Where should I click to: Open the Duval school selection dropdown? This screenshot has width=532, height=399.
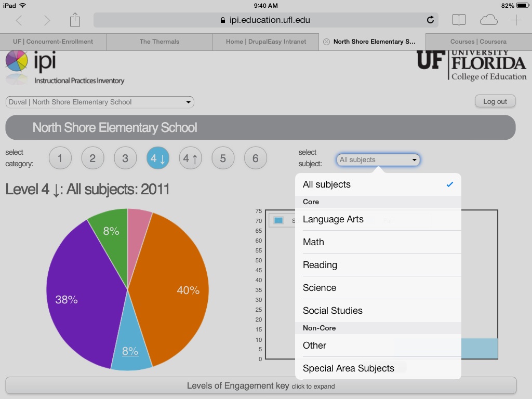coord(100,102)
